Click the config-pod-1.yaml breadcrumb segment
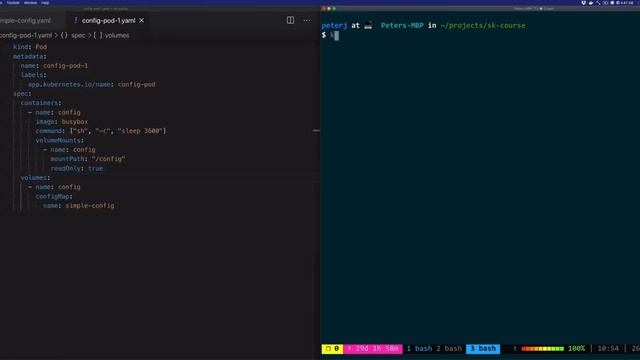 click(x=26, y=36)
